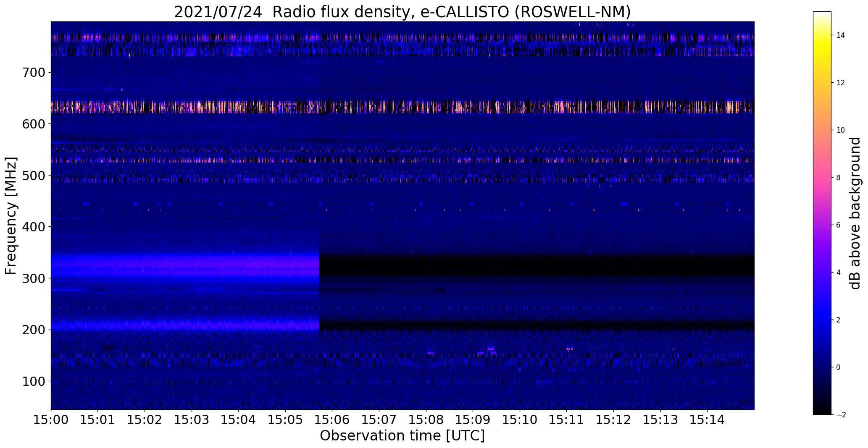
Task: Click the 15:11 time tick label
Action: point(566,419)
